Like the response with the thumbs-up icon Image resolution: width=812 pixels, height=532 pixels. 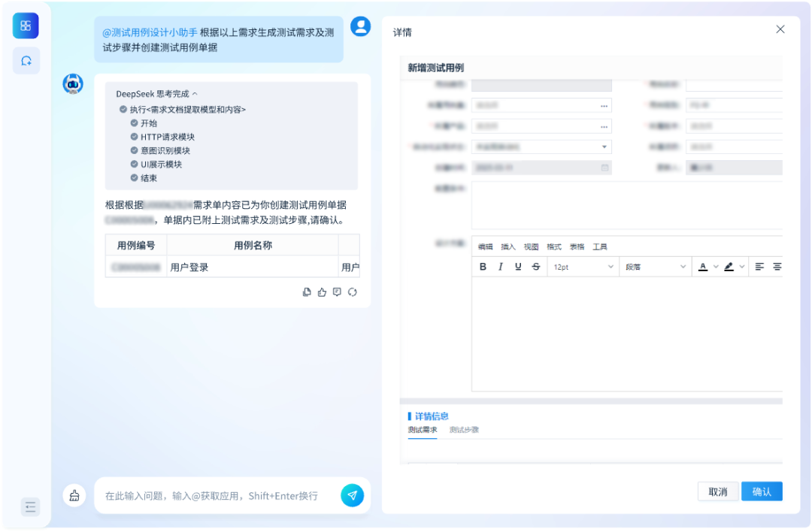tap(322, 292)
